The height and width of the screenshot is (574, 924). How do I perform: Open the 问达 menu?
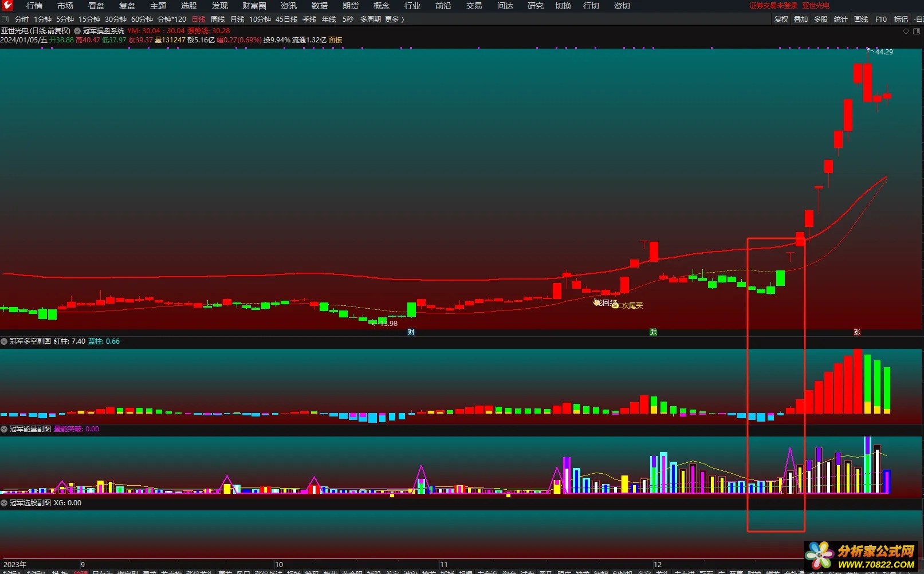coord(505,6)
